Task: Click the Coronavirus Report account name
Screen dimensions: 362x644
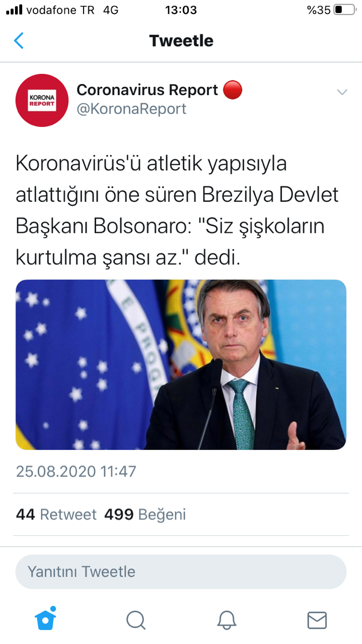Action: [147, 90]
